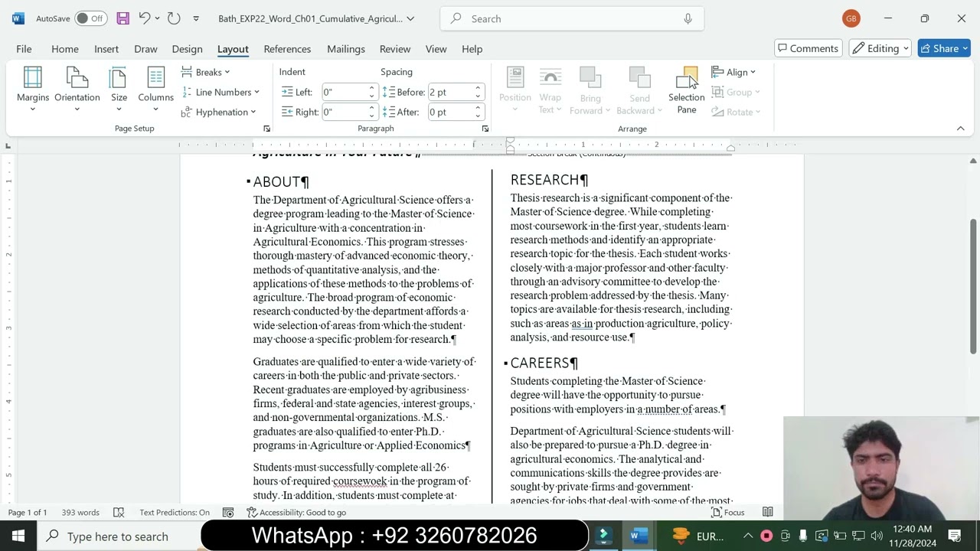Open the page Size menu
Image resolution: width=980 pixels, height=551 pixels.
119,89
